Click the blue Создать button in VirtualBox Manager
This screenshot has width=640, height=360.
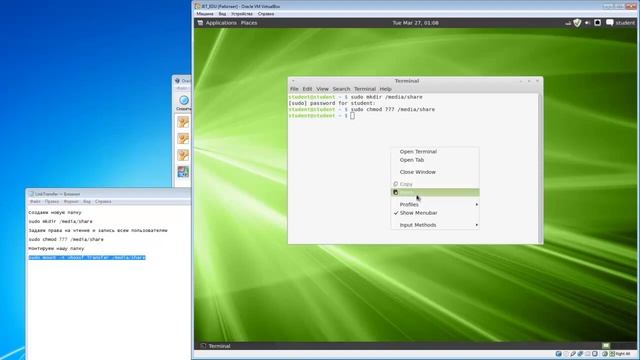coord(184,102)
